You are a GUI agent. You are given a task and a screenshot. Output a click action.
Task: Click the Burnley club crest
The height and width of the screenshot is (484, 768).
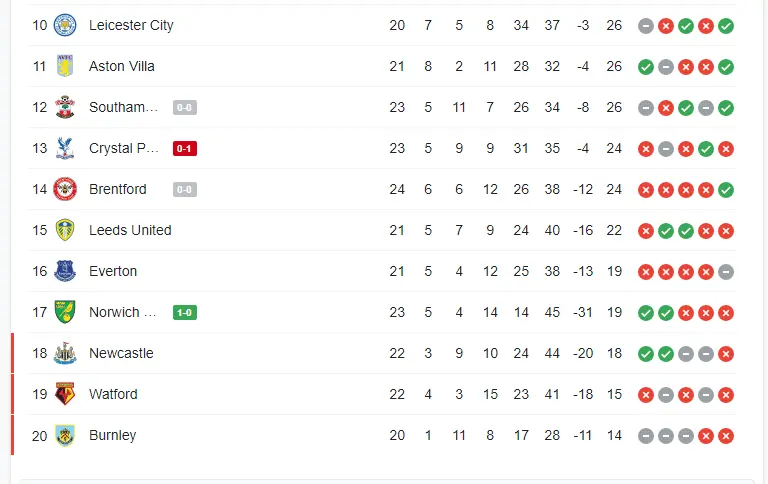click(x=65, y=435)
